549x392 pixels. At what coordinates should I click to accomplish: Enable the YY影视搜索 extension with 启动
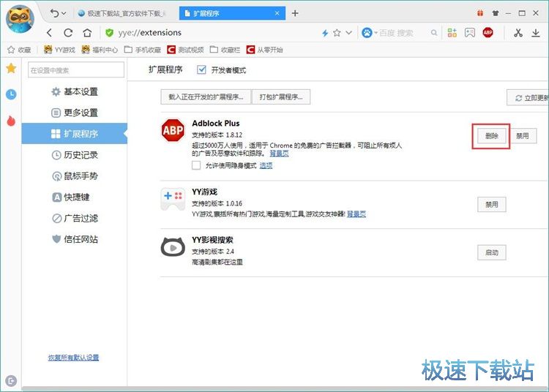tap(492, 252)
